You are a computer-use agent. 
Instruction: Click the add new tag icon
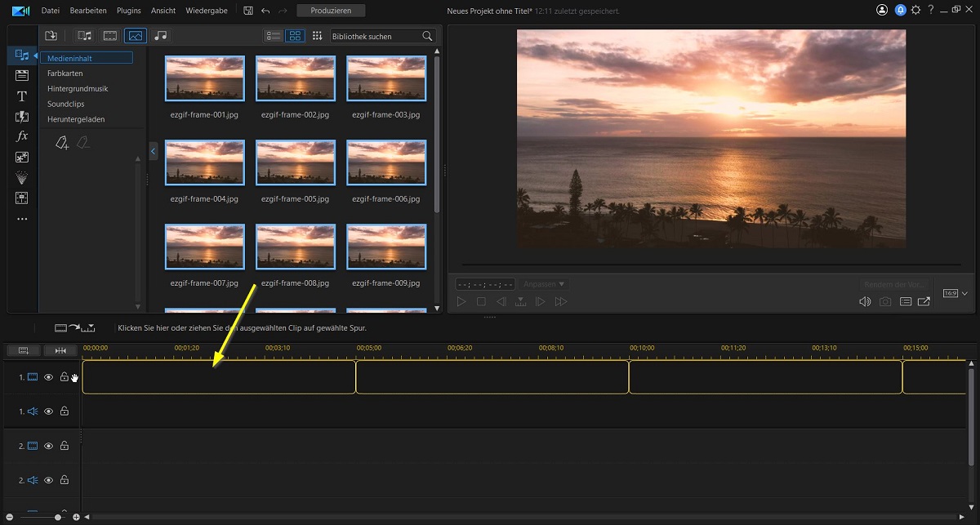point(62,143)
